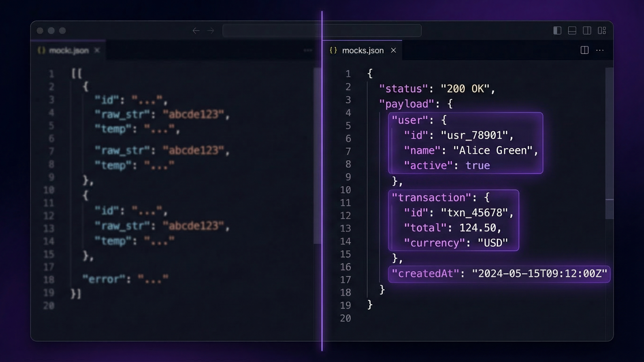
Task: Click the "createdAt" highlighted line
Action: (x=499, y=274)
